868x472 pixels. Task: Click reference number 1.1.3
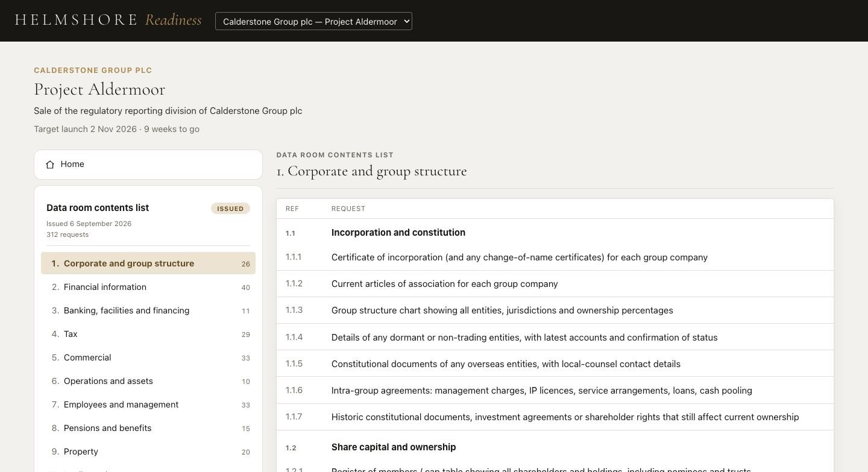(294, 310)
